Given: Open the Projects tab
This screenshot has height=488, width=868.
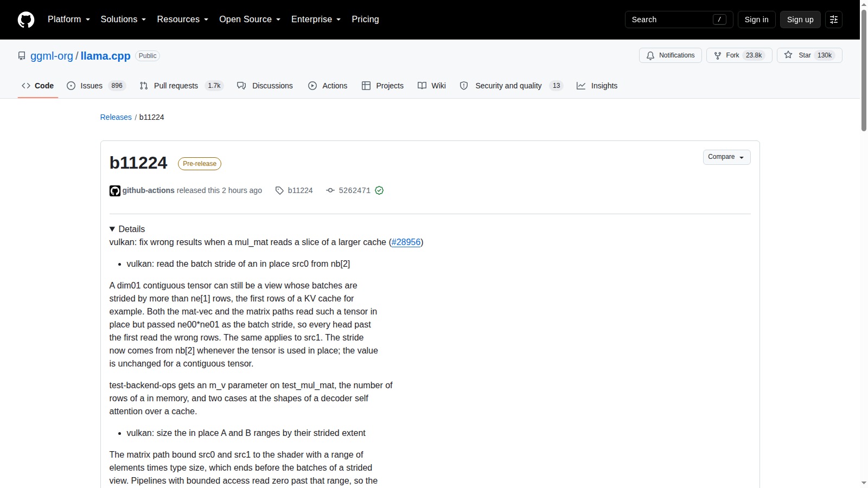Looking at the screenshot, I should 383,86.
